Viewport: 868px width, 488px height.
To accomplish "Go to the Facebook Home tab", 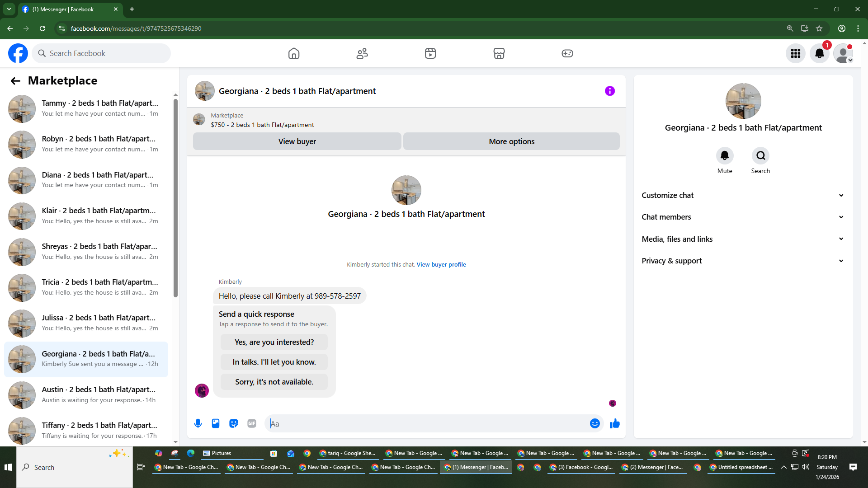I will tap(294, 53).
